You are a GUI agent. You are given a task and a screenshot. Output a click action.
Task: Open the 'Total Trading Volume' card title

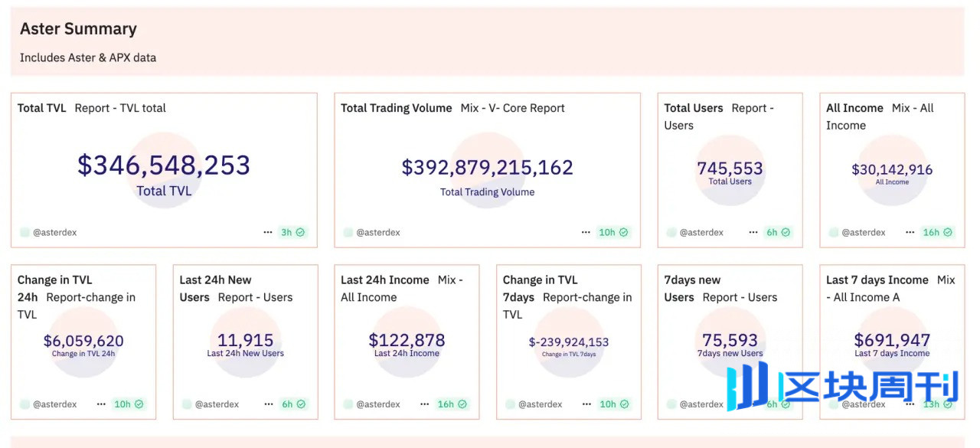tap(397, 108)
